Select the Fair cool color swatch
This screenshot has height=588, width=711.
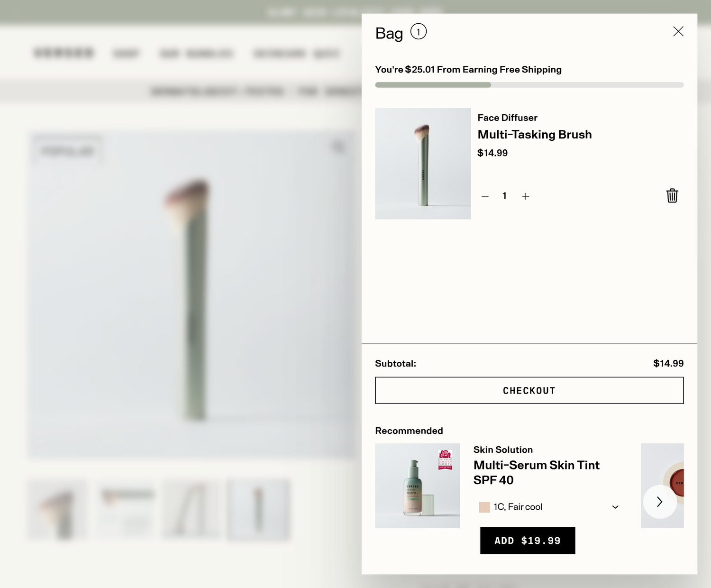(x=484, y=507)
